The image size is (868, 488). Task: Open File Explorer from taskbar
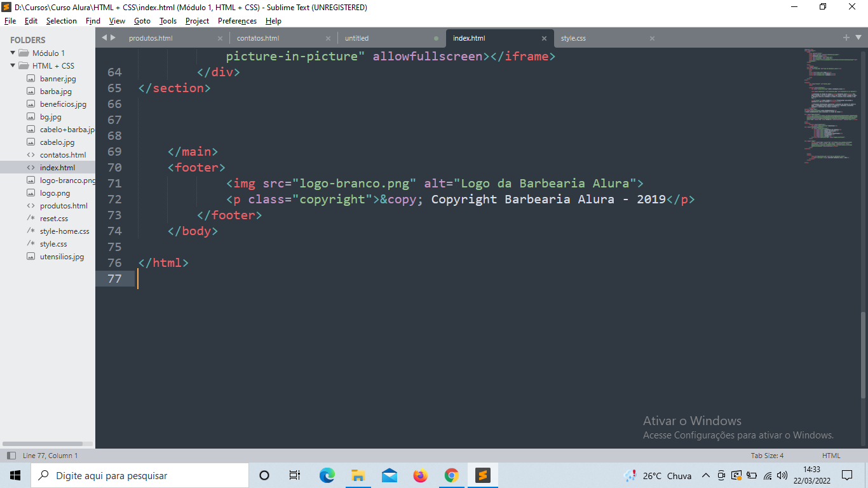[358, 475]
